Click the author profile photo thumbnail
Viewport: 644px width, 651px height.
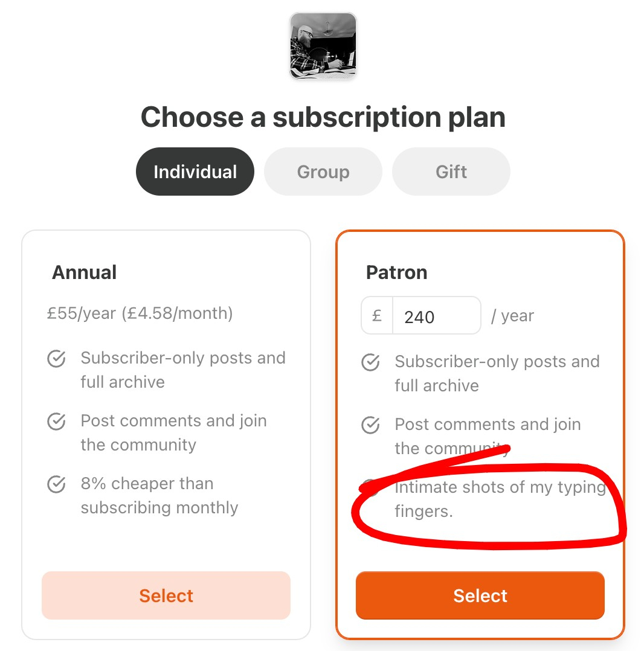[x=323, y=46]
